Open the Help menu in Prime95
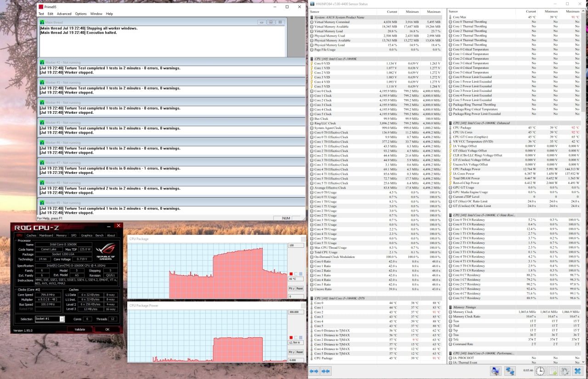This screenshot has width=588, height=379. pyautogui.click(x=109, y=14)
